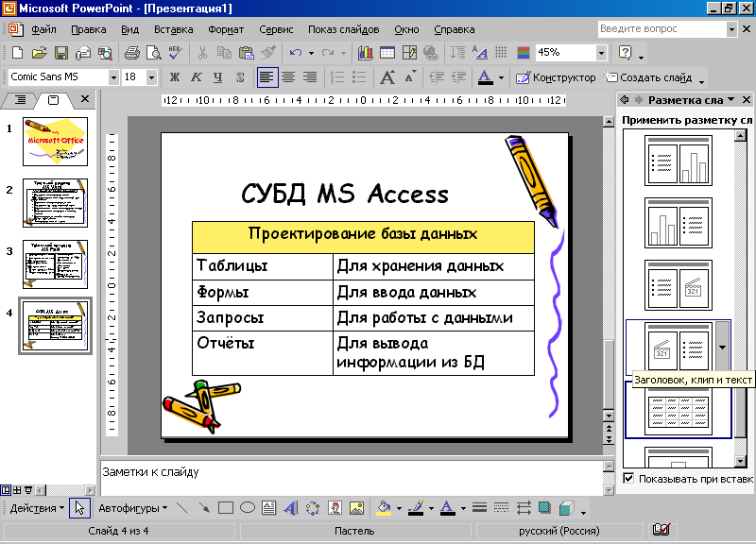Toggle italic formatting (К button)

[x=197, y=77]
